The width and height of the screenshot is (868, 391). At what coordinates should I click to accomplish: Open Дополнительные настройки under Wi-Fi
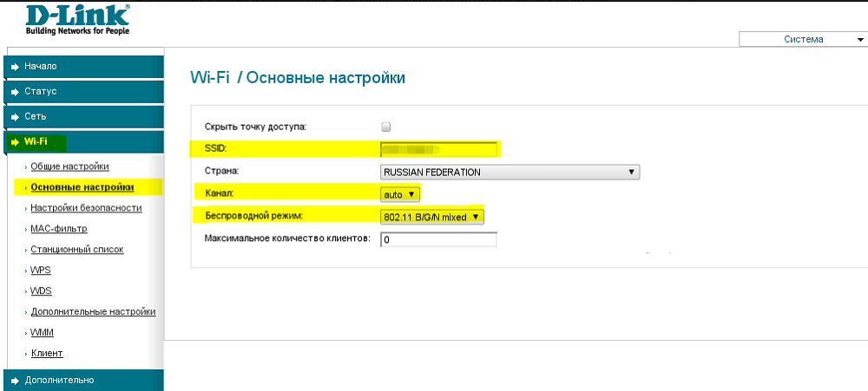click(93, 311)
